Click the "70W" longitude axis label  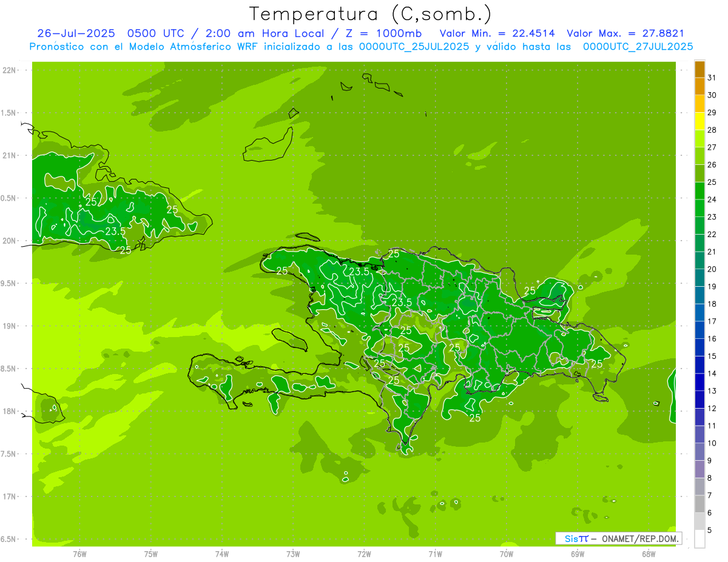(x=507, y=554)
